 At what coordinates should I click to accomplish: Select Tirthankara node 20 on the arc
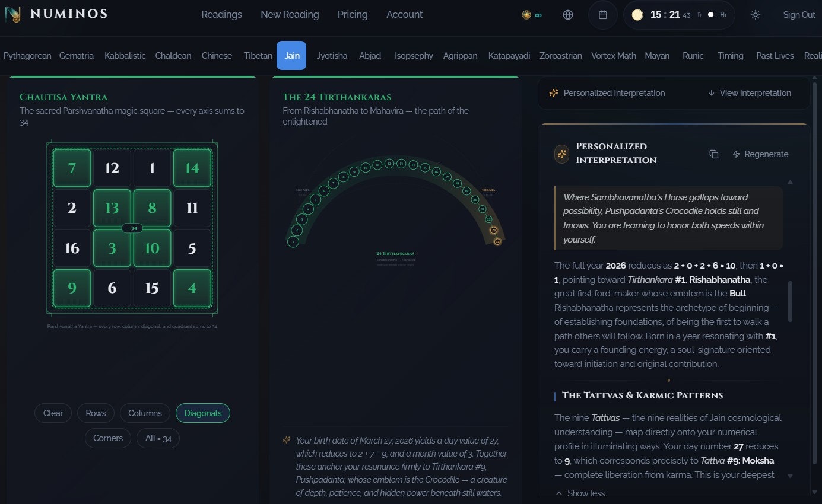(475, 200)
